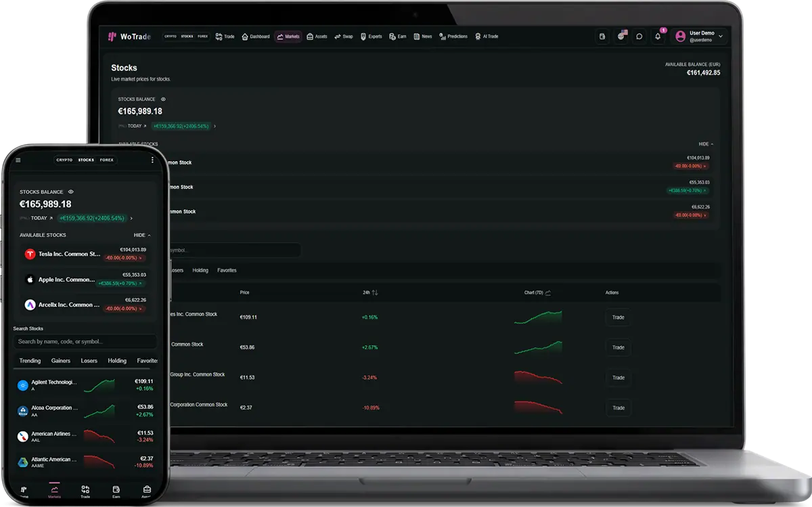Open Predictions in the laptop navigation
This screenshot has height=507, width=812.
[453, 37]
